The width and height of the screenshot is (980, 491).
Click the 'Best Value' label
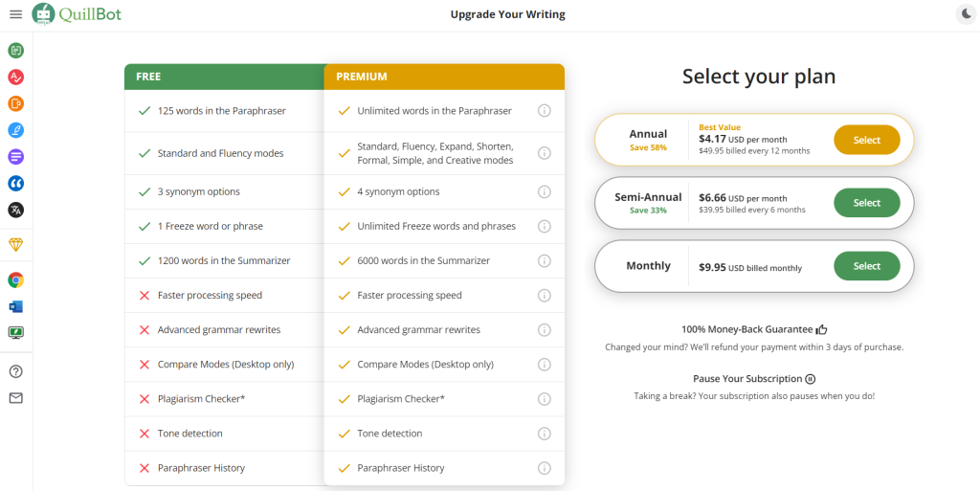[720, 126]
